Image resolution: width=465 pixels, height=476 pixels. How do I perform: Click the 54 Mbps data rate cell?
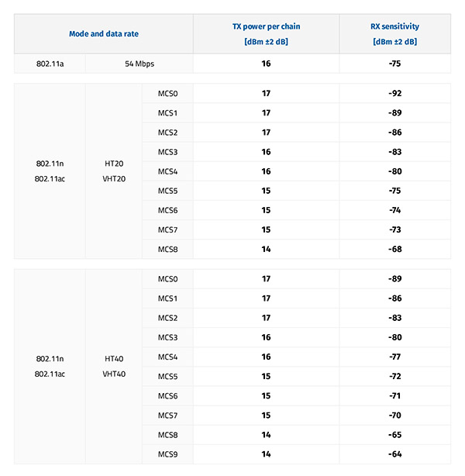pyautogui.click(x=139, y=64)
